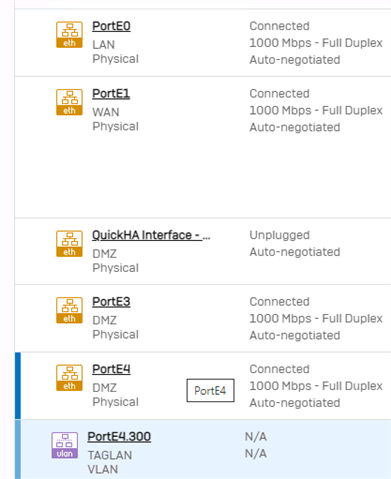Click the WAN zone label under PortE1
This screenshot has height=479, width=391.
(x=106, y=112)
